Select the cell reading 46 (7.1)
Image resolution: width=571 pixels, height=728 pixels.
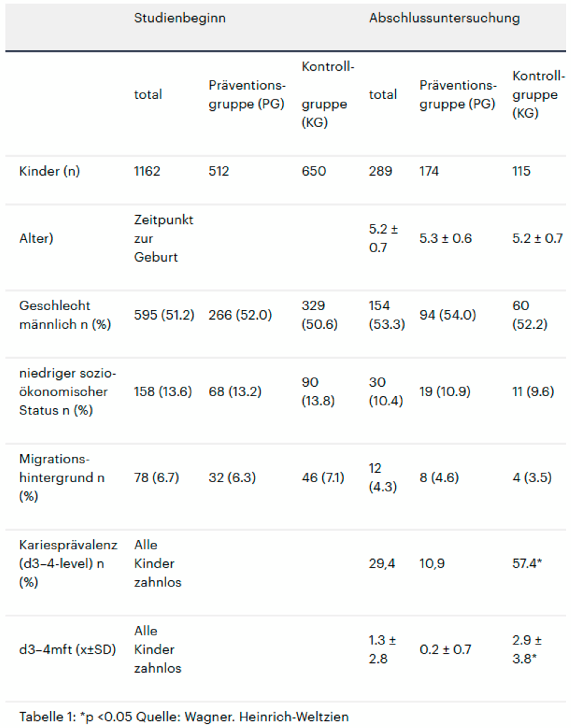pyautogui.click(x=322, y=478)
